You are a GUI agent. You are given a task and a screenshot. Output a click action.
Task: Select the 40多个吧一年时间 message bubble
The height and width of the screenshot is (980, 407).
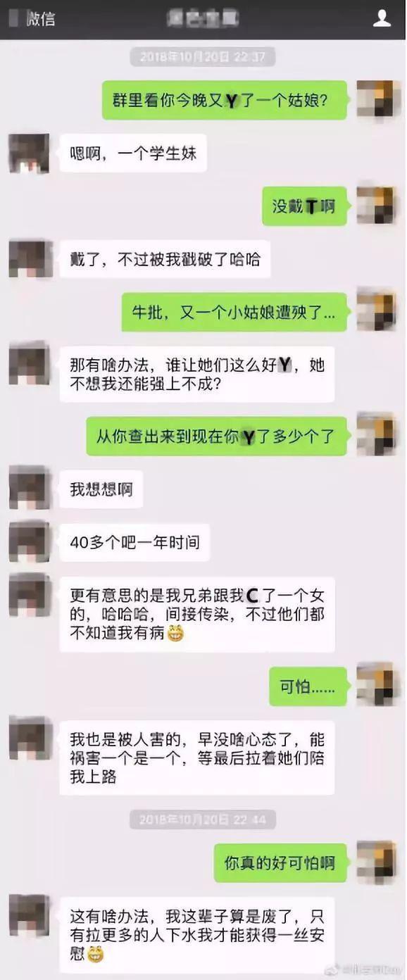tap(134, 542)
